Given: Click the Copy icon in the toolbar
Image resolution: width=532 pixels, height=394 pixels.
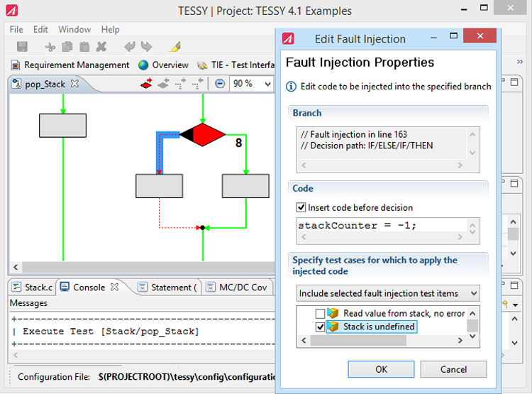Looking at the screenshot, I should [67, 47].
